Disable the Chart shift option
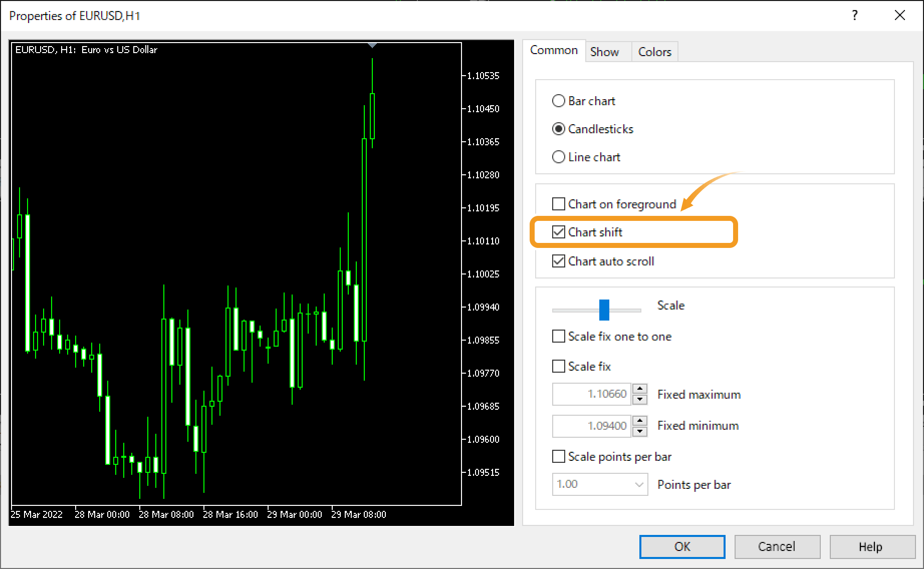The width and height of the screenshot is (924, 569). (x=558, y=232)
